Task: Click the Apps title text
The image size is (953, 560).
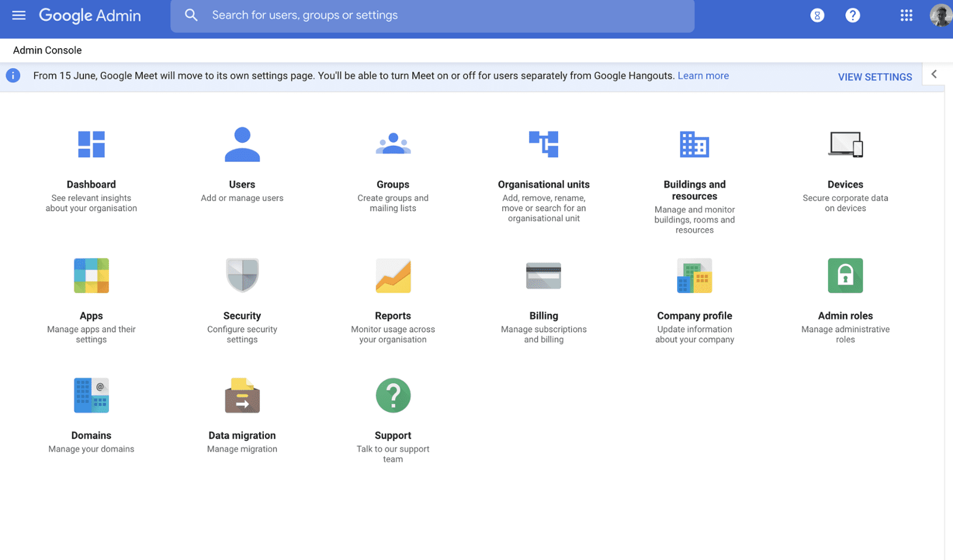Action: [91, 316]
